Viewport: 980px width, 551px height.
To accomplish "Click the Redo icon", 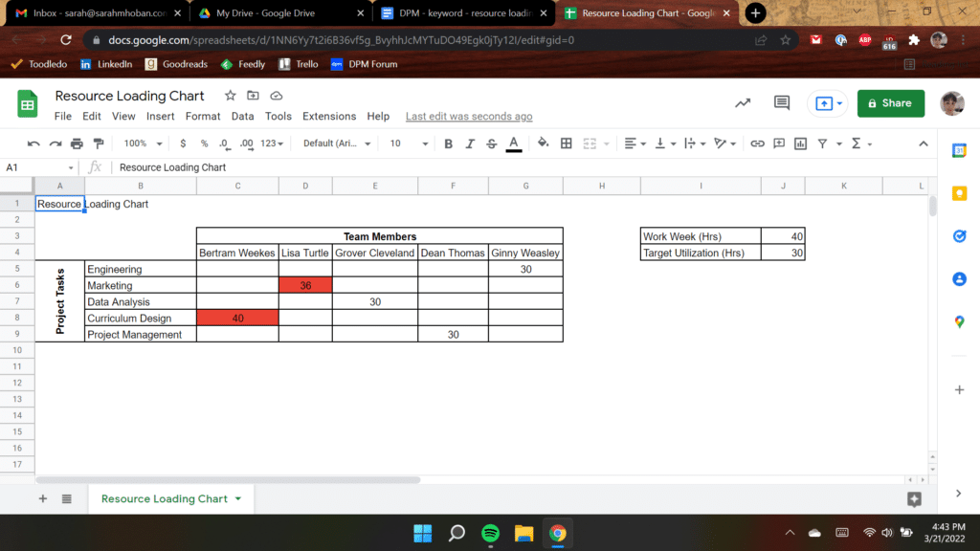I will click(x=56, y=143).
